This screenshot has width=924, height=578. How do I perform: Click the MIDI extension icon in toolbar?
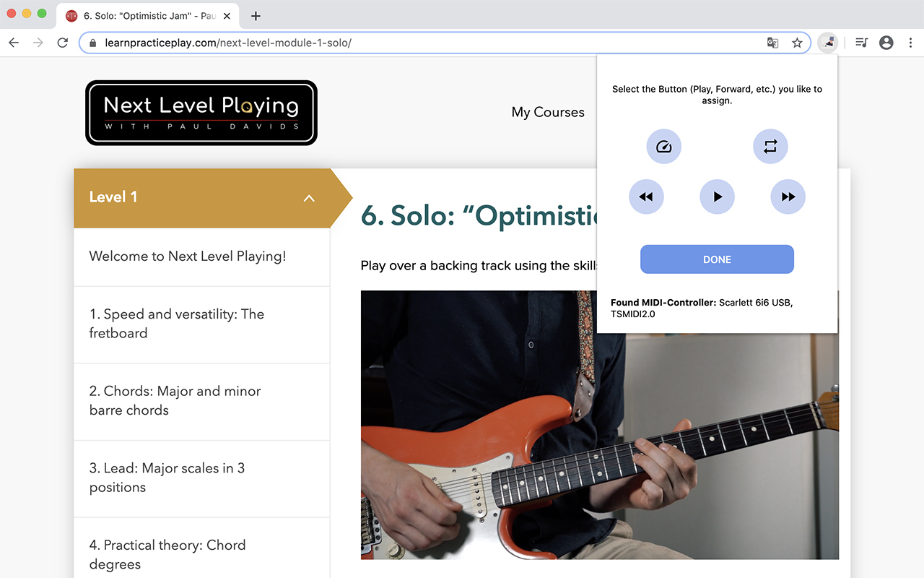pos(828,43)
